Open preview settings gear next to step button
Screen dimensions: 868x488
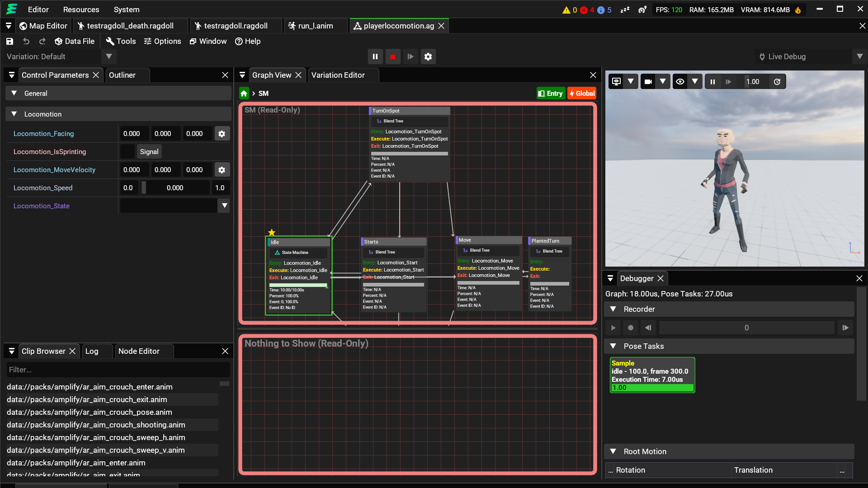tap(428, 56)
